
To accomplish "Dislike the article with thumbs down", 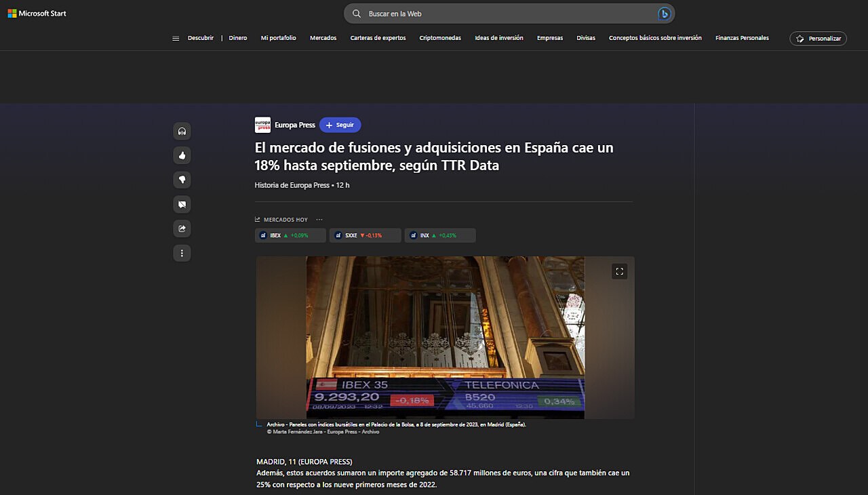I will (x=182, y=180).
